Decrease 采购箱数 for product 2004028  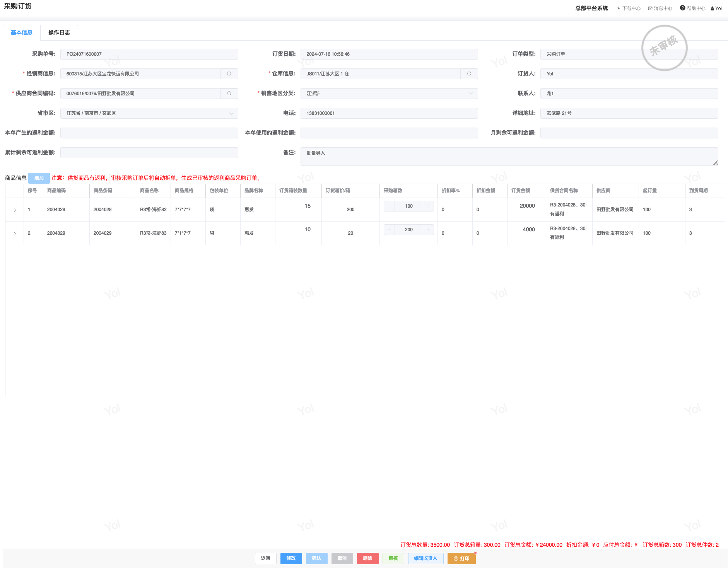click(389, 206)
